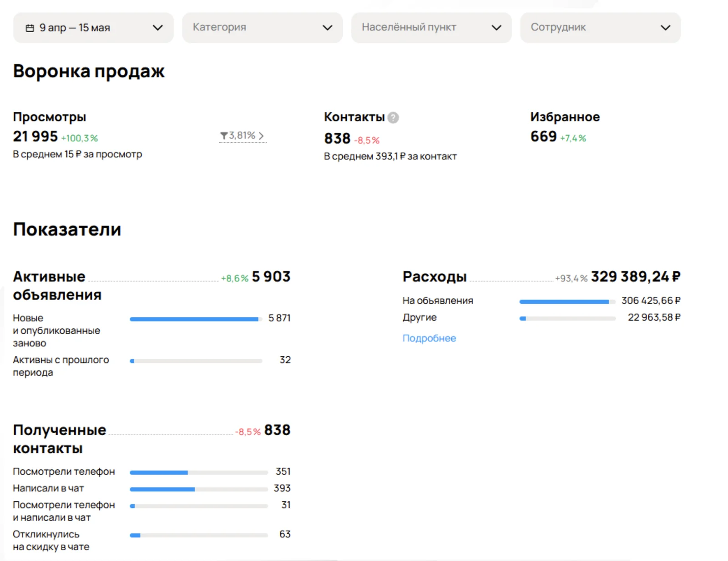Click the +93,4% change next to Расходы
This screenshot has height=561, width=728.
571,278
